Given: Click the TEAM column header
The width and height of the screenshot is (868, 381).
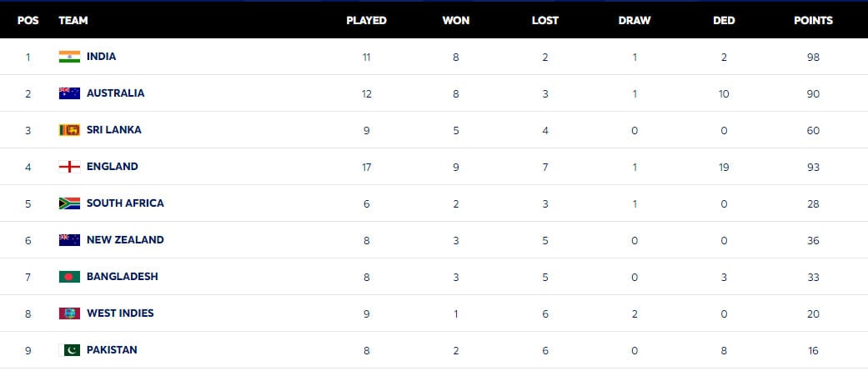Looking at the screenshot, I should 73,21.
